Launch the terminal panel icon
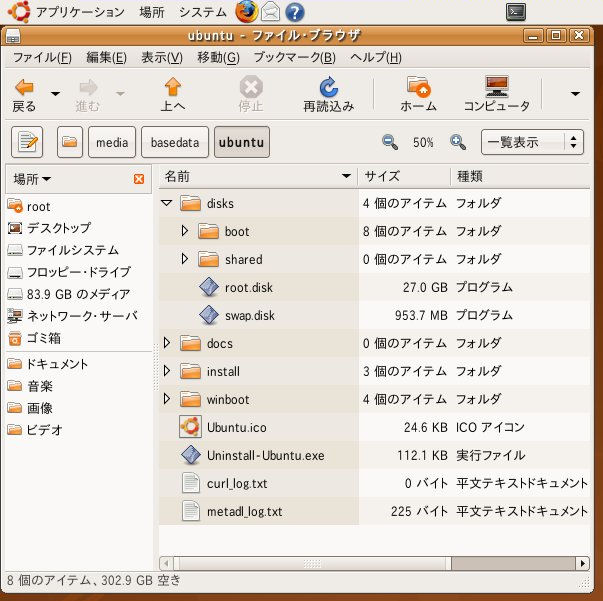The width and height of the screenshot is (603, 601). 516,12
